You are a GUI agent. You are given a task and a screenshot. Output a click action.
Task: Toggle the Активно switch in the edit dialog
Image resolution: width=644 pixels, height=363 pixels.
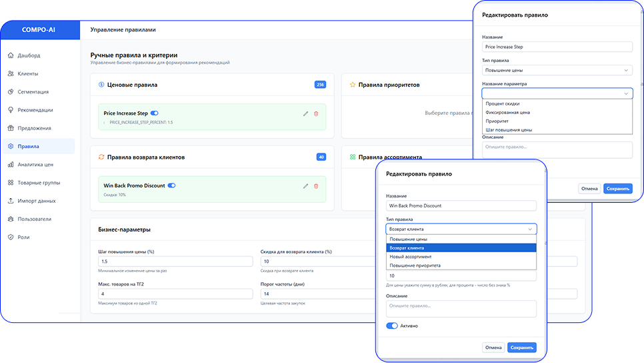click(x=392, y=326)
